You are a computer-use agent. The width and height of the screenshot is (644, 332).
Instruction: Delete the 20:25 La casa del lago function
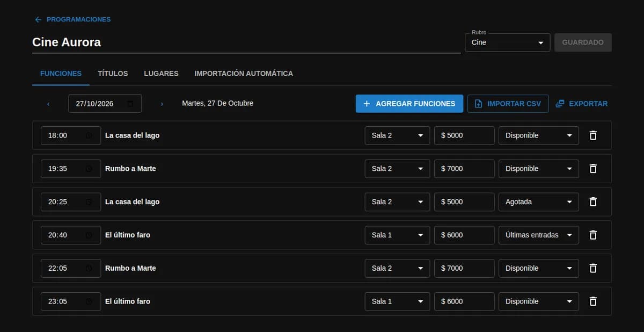click(593, 202)
